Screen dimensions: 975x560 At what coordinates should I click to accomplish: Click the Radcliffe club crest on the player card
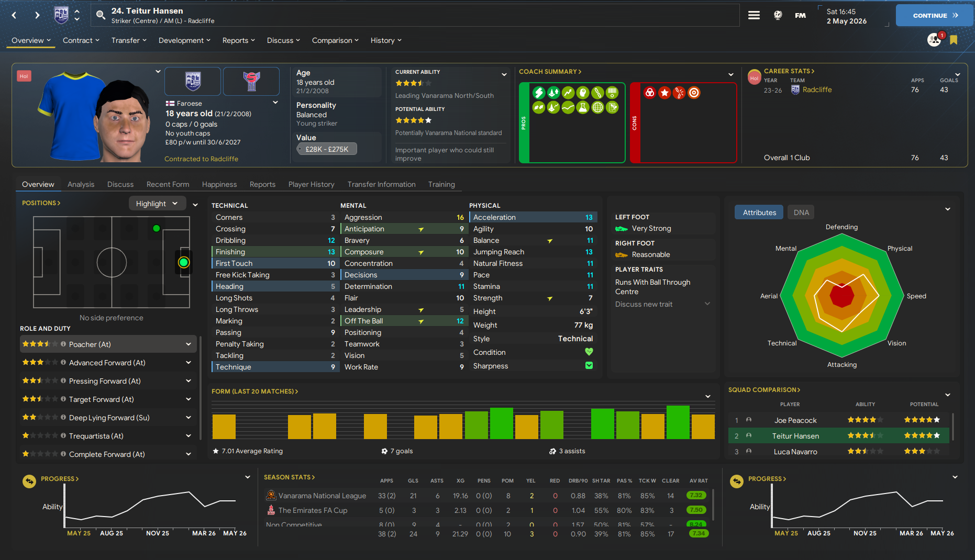[x=193, y=81]
